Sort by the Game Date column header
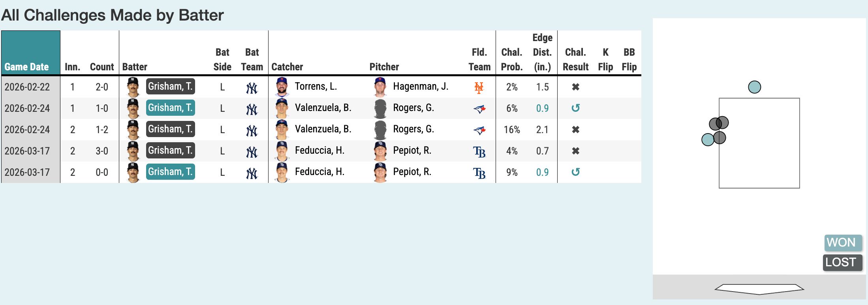The width and height of the screenshot is (868, 305). pos(27,67)
